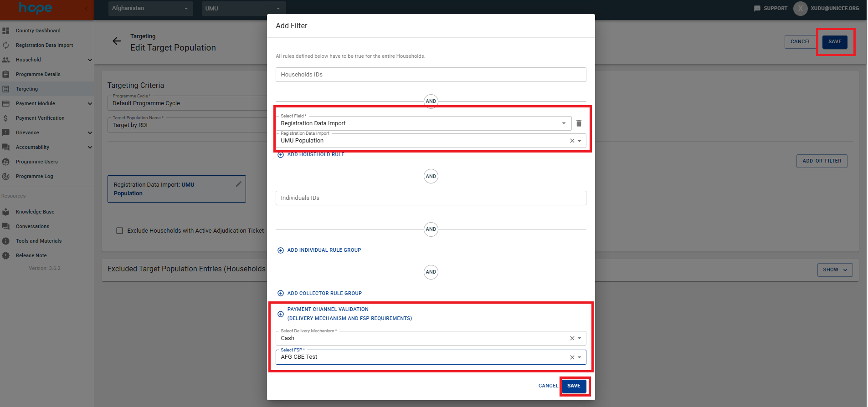The width and height of the screenshot is (868, 407).
Task: Clear the Cash delivery mechanism with X
Action: click(x=572, y=338)
